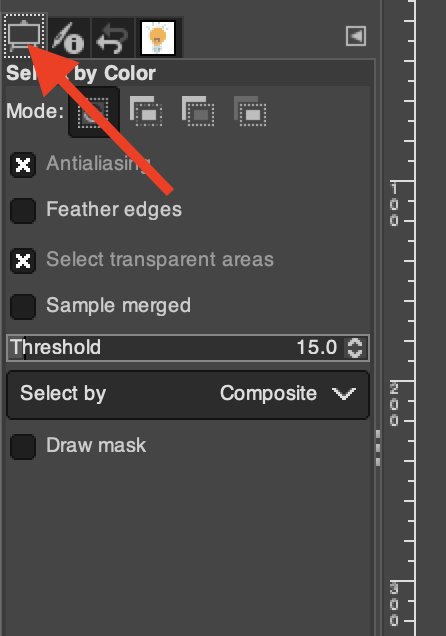Select Intersect with current selection mode
The width and height of the screenshot is (446, 636).
coord(250,111)
